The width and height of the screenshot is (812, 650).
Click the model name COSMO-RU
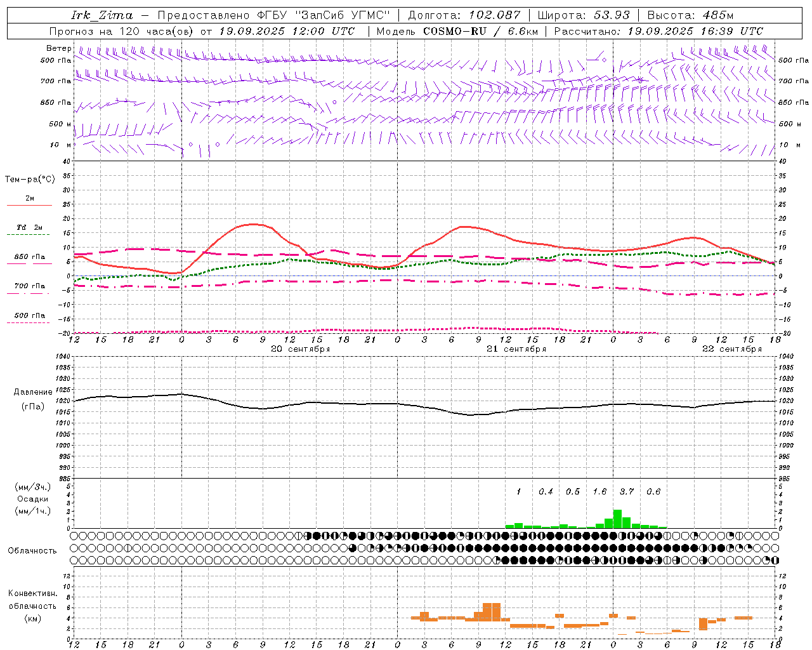454,31
